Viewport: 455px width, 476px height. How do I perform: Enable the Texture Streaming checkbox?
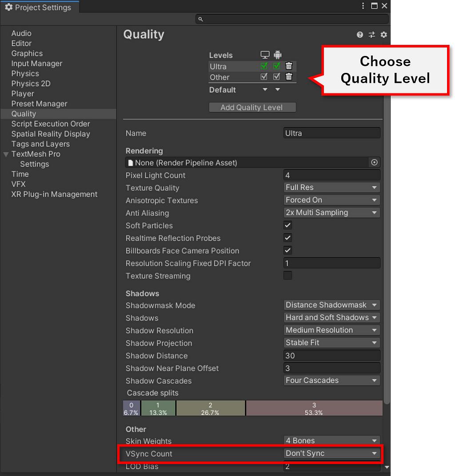click(288, 276)
